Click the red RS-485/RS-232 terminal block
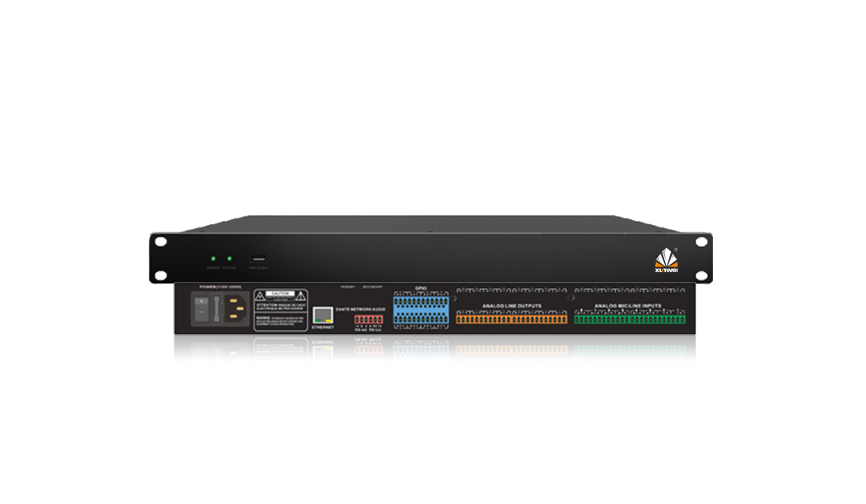The width and height of the screenshot is (866, 504). tap(368, 320)
